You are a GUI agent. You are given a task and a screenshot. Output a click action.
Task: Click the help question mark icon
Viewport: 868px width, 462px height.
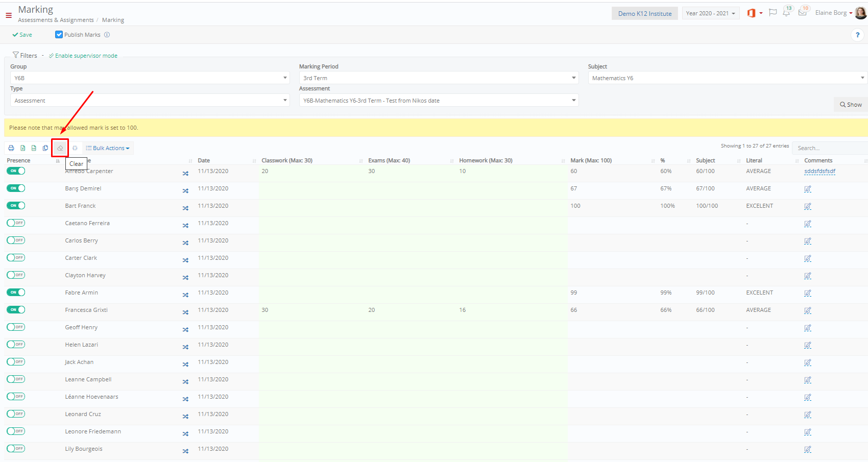click(857, 35)
